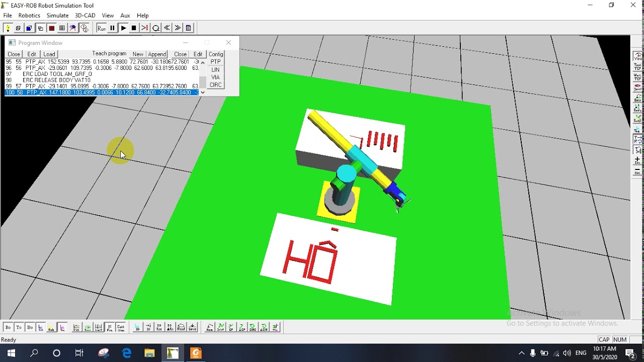
Task: Toggle the Ro button in bottom toolbar
Action: click(x=8, y=327)
